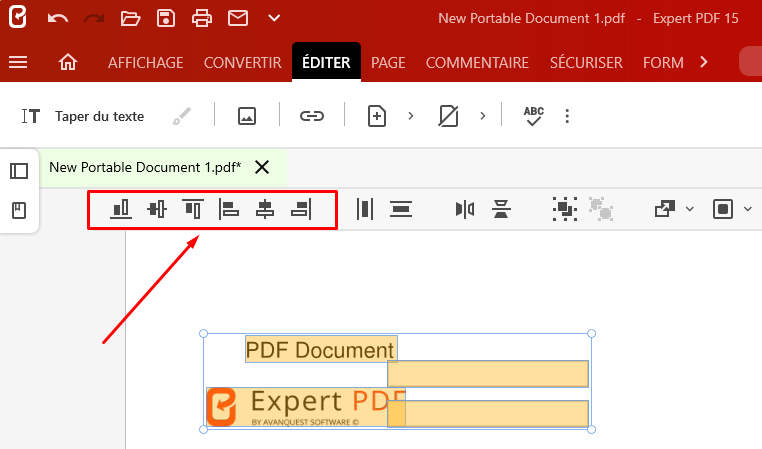Image resolution: width=762 pixels, height=449 pixels.
Task: Expand the quick access toolbar dropdown
Action: point(274,18)
